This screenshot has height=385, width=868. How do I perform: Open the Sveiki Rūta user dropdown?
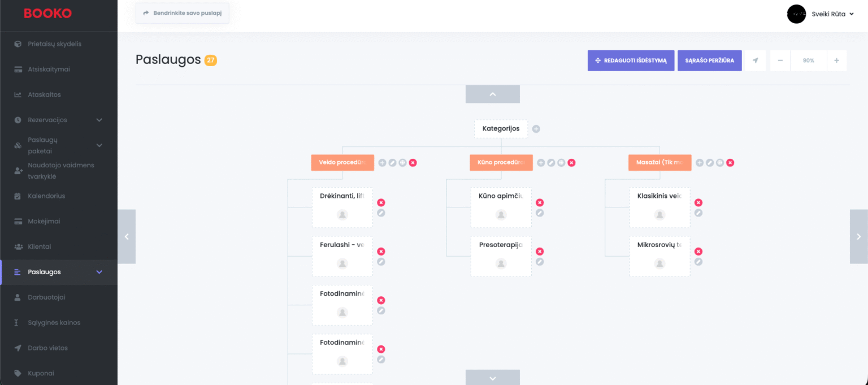820,14
